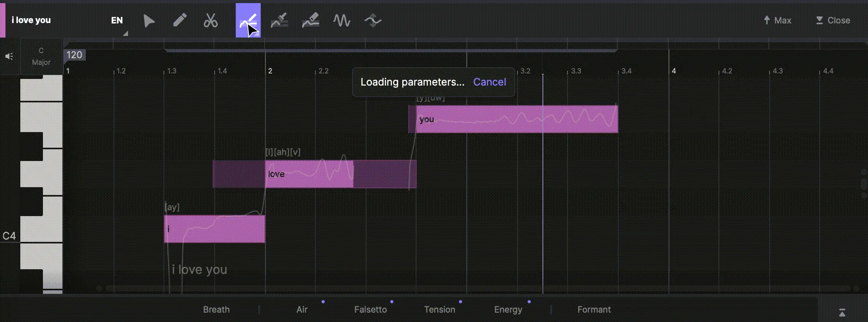
Task: Select the pitch eraser tool
Action: (x=311, y=20)
